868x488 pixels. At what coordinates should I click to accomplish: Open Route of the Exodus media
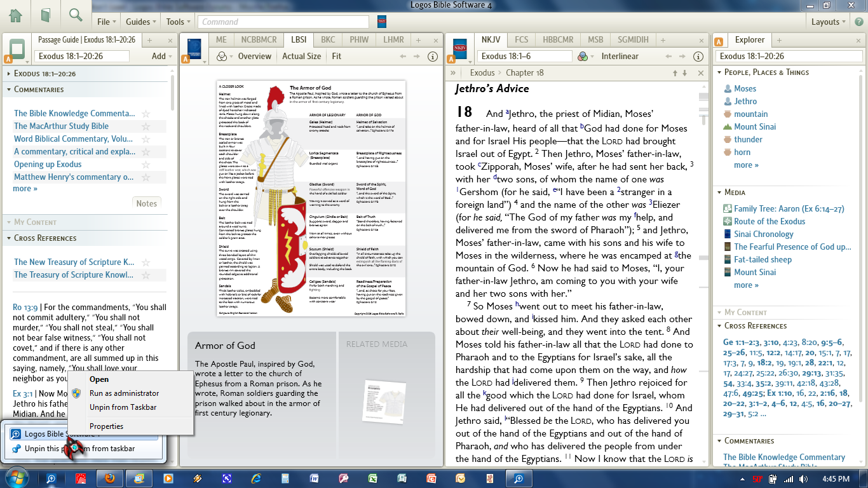click(770, 221)
